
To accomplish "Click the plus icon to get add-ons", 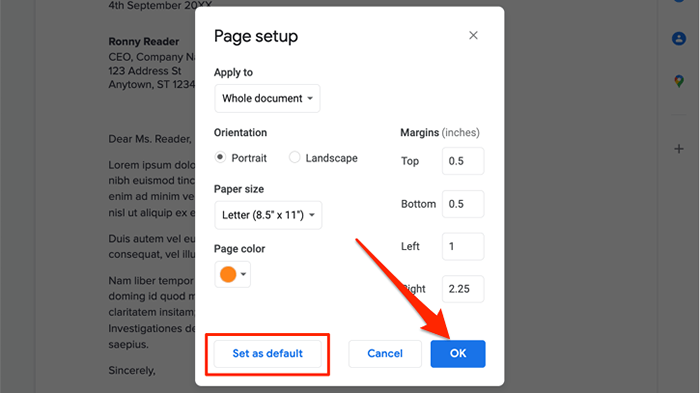I will click(679, 149).
